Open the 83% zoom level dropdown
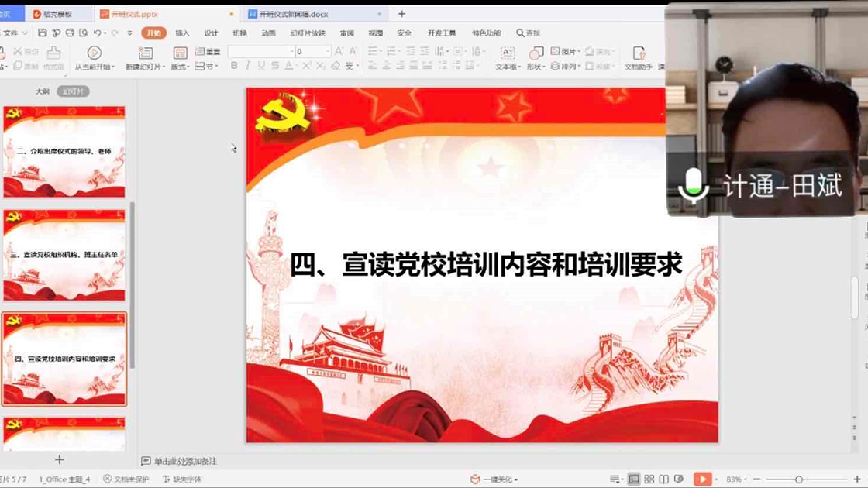 (x=735, y=479)
